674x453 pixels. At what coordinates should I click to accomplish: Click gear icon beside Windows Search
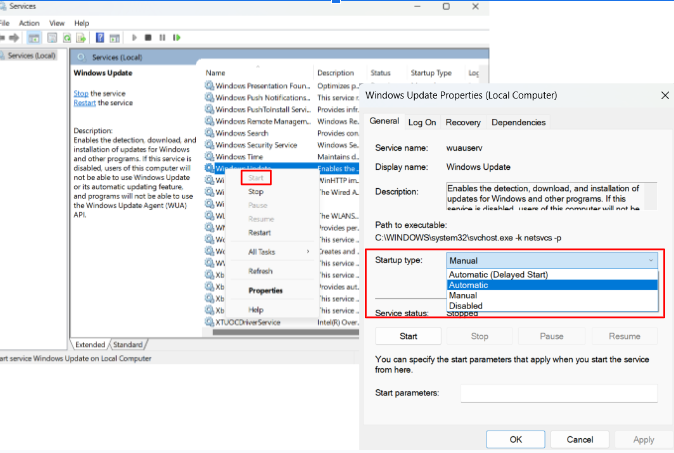click(209, 133)
